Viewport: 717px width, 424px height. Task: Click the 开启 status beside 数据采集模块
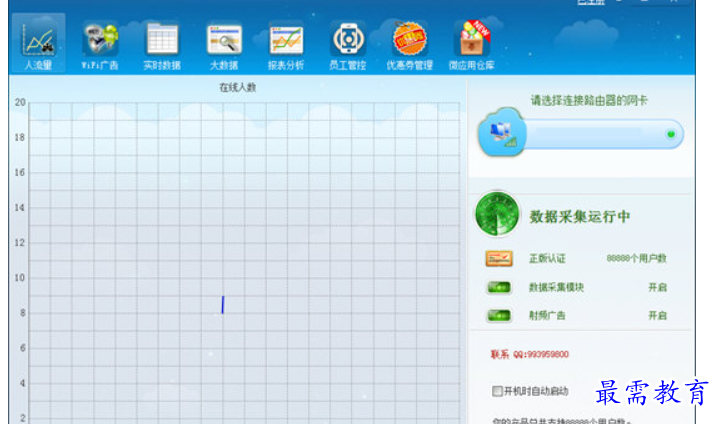click(x=658, y=287)
